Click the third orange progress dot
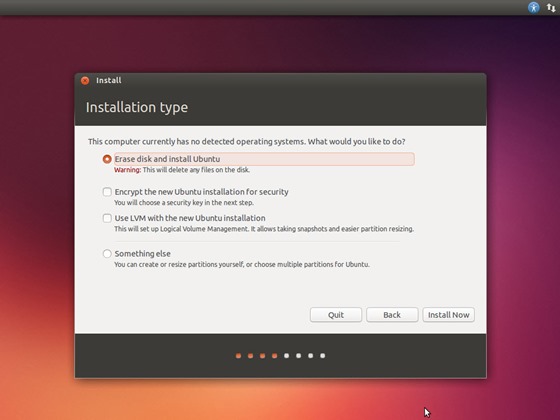The height and width of the screenshot is (420, 560). [262, 356]
